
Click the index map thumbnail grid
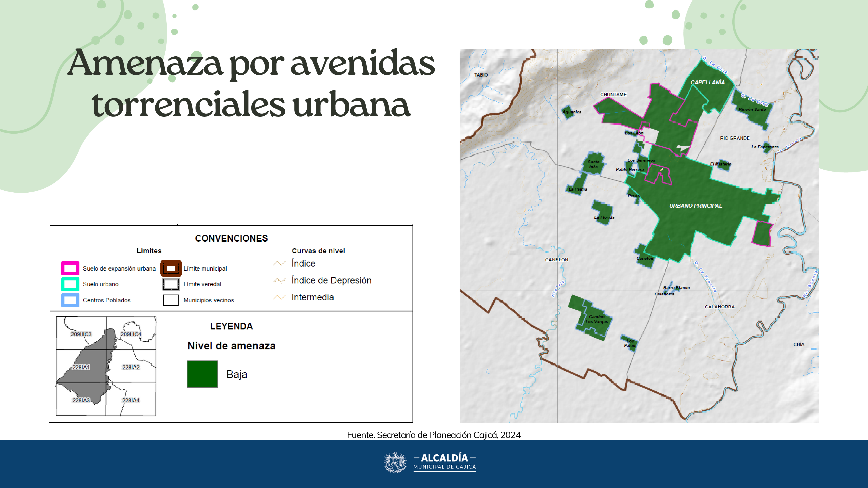(x=106, y=366)
